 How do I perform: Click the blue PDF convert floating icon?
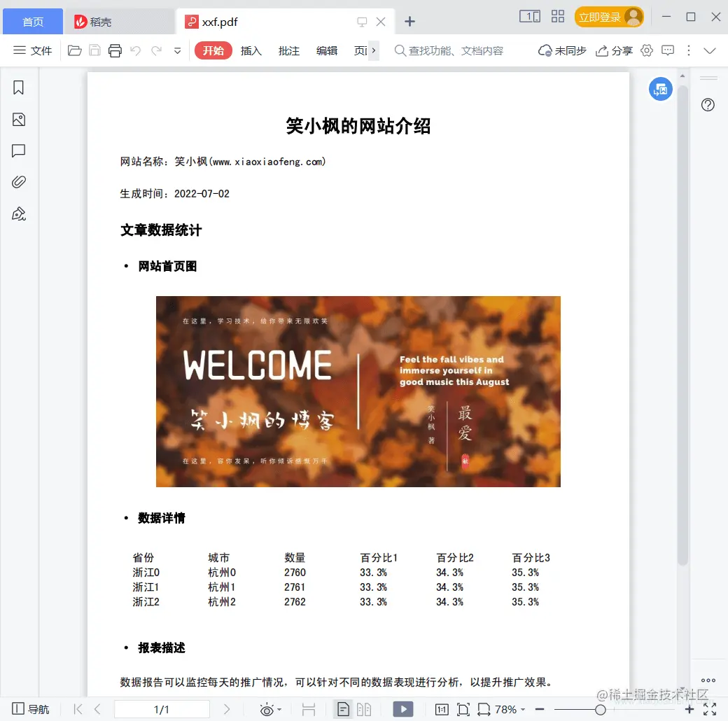coord(660,89)
